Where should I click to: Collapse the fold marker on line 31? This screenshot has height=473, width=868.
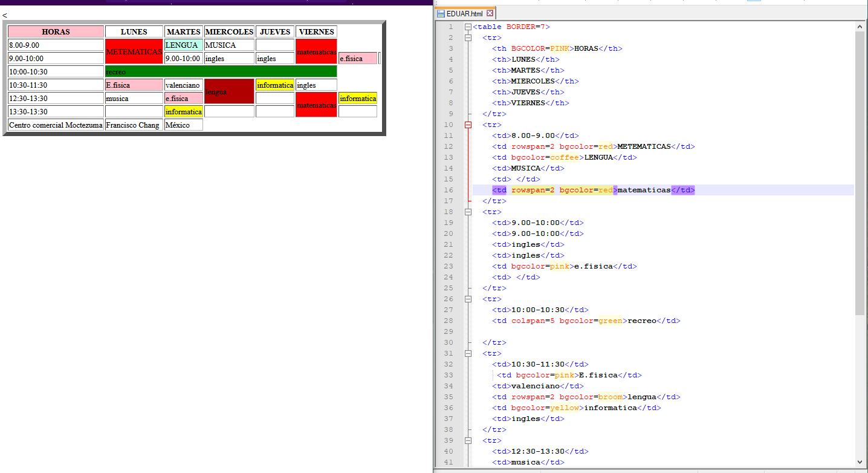coord(468,353)
